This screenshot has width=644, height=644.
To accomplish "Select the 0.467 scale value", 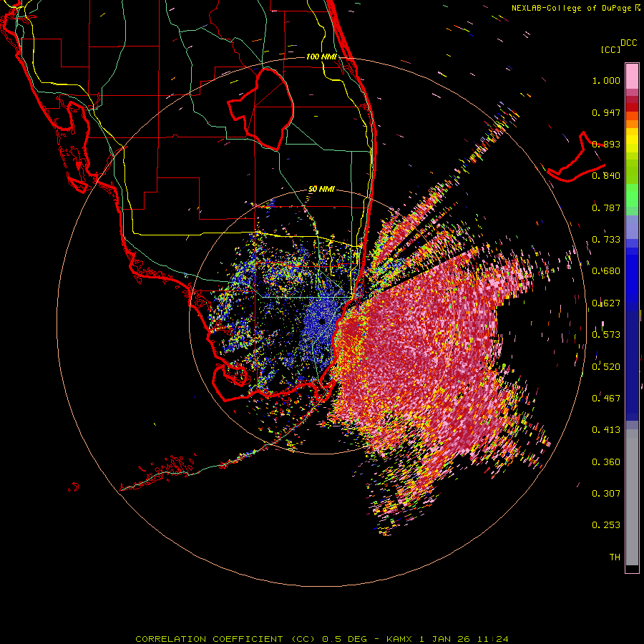I will coord(606,399).
